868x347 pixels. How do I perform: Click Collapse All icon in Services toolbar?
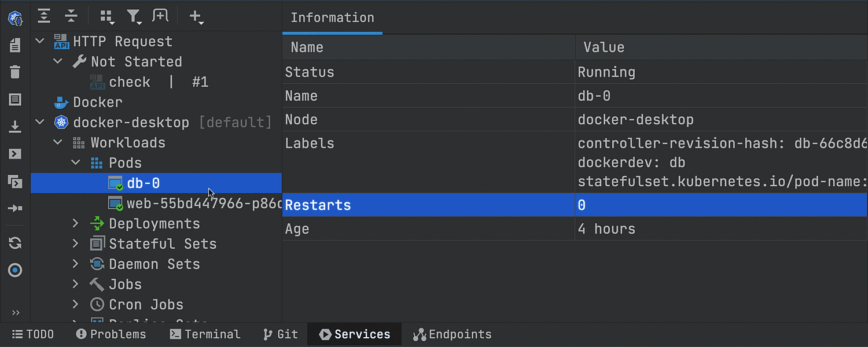[x=71, y=16]
